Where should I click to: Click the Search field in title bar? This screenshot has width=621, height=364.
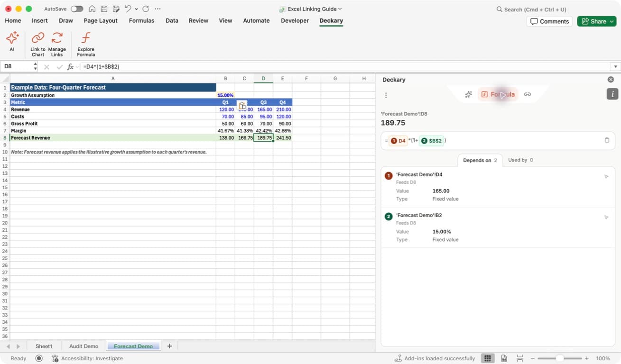(532, 9)
